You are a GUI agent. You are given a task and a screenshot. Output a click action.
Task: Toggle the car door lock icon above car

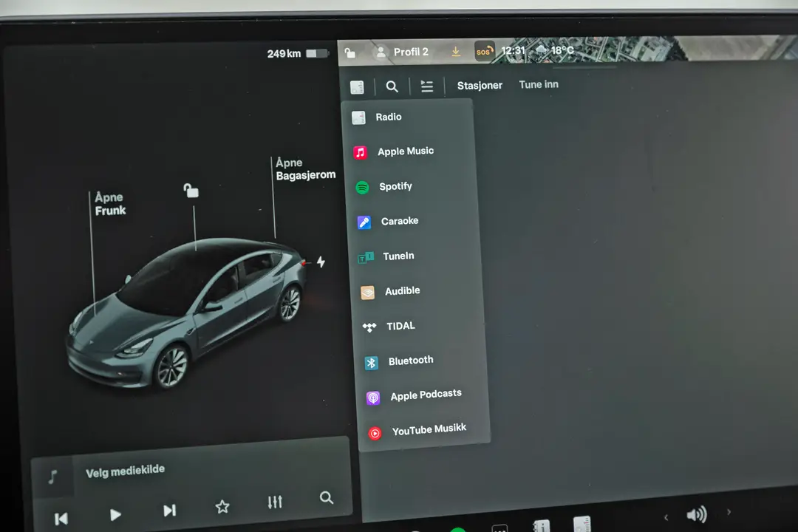191,191
